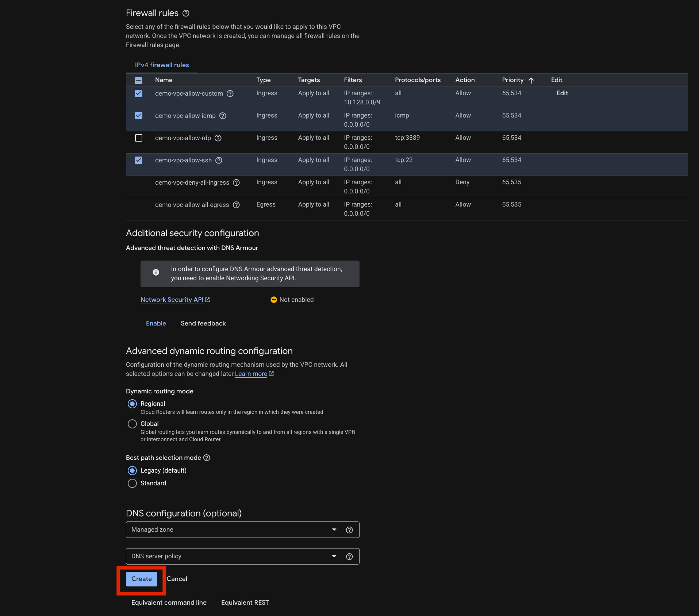
Task: Click help icon beside demo-vpc-allow-custom
Action: [x=230, y=93]
